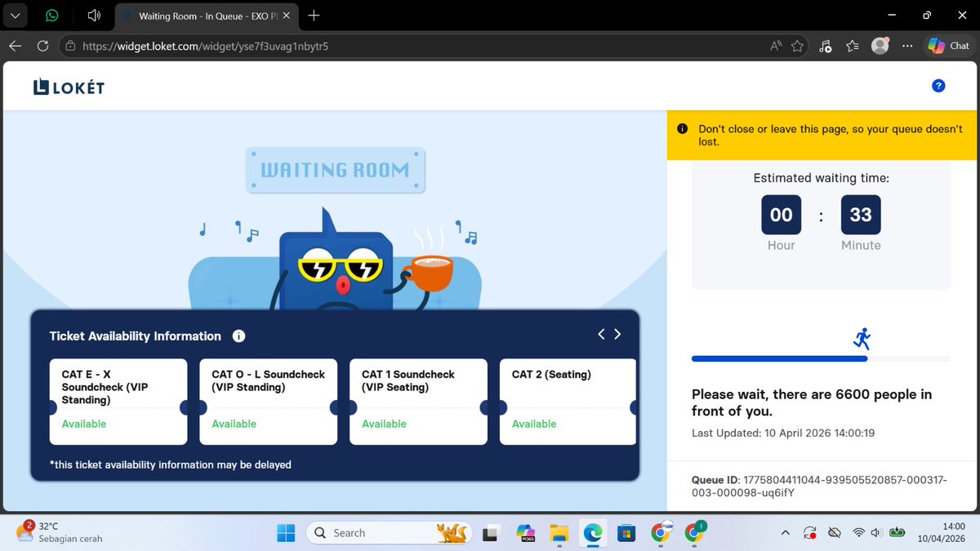Open the volume speaker tray icon
This screenshot has height=551, width=980.
point(876,533)
